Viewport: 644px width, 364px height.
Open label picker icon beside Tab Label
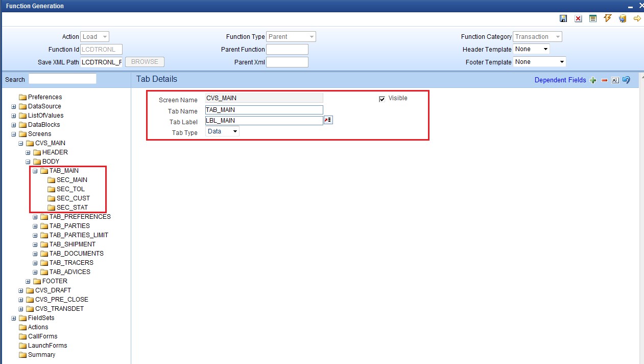(328, 120)
